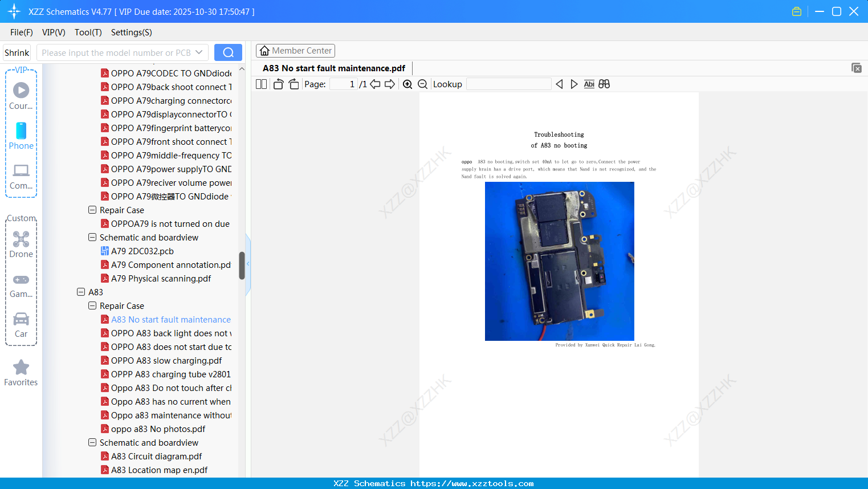Open OPPO A79charging connector file
The image size is (868, 489).
[166, 100]
